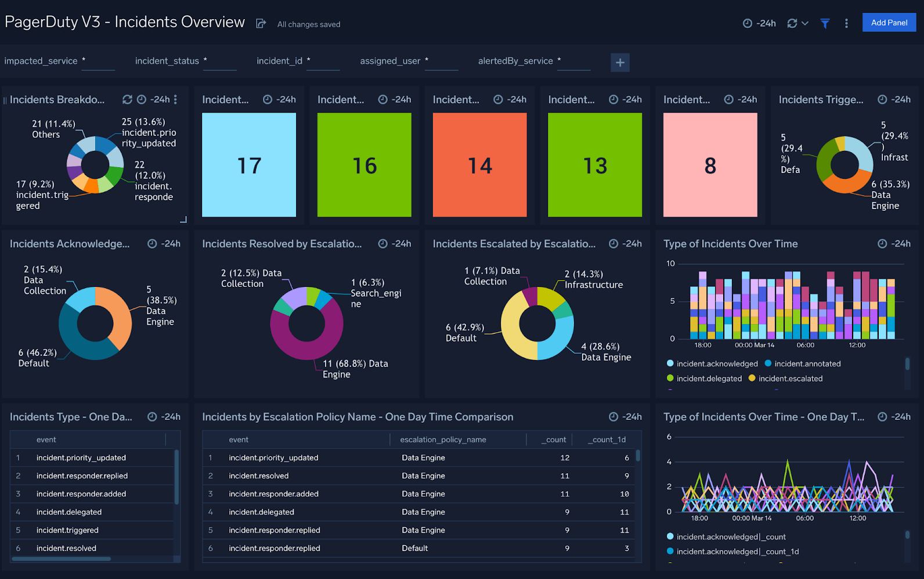The image size is (924, 579).
Task: Click the refresh dashboard icon
Action: 792,23
